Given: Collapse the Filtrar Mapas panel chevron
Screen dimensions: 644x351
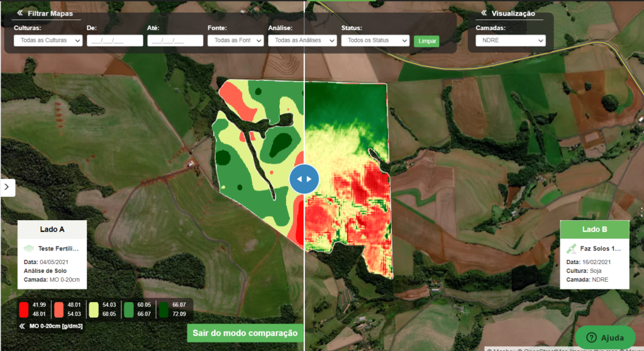Looking at the screenshot, I should pyautogui.click(x=19, y=13).
